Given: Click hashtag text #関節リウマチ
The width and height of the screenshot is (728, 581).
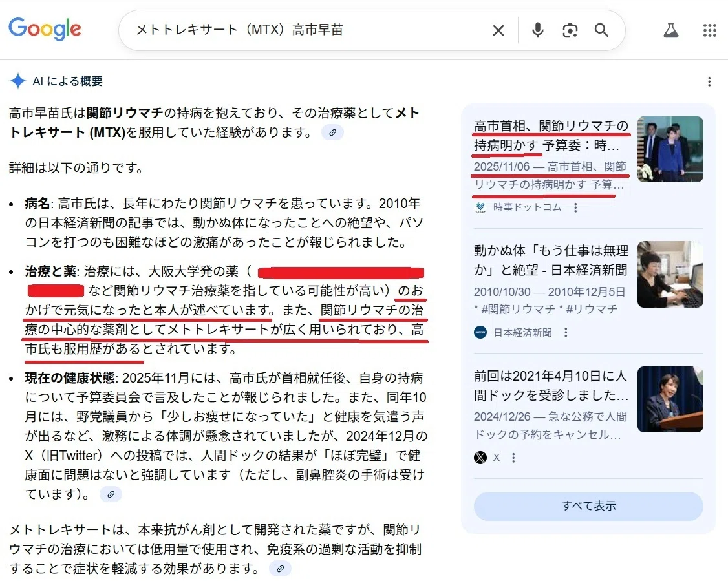Looking at the screenshot, I should [518, 310].
